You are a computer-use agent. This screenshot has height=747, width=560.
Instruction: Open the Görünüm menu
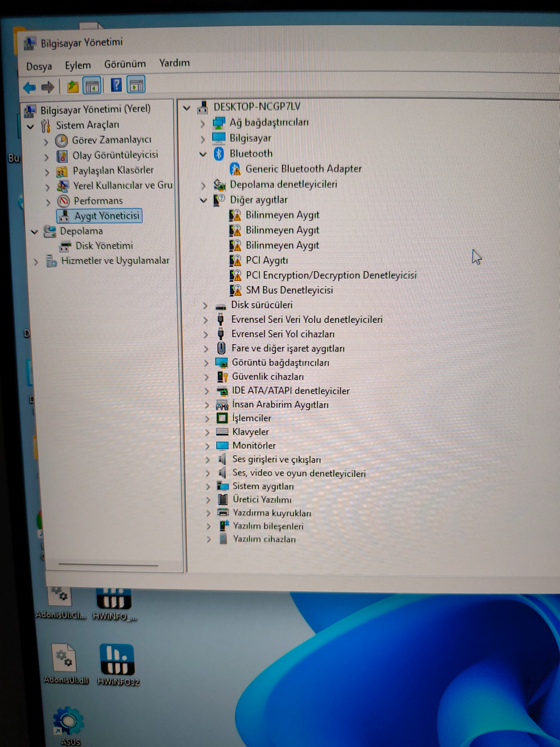pos(125,64)
